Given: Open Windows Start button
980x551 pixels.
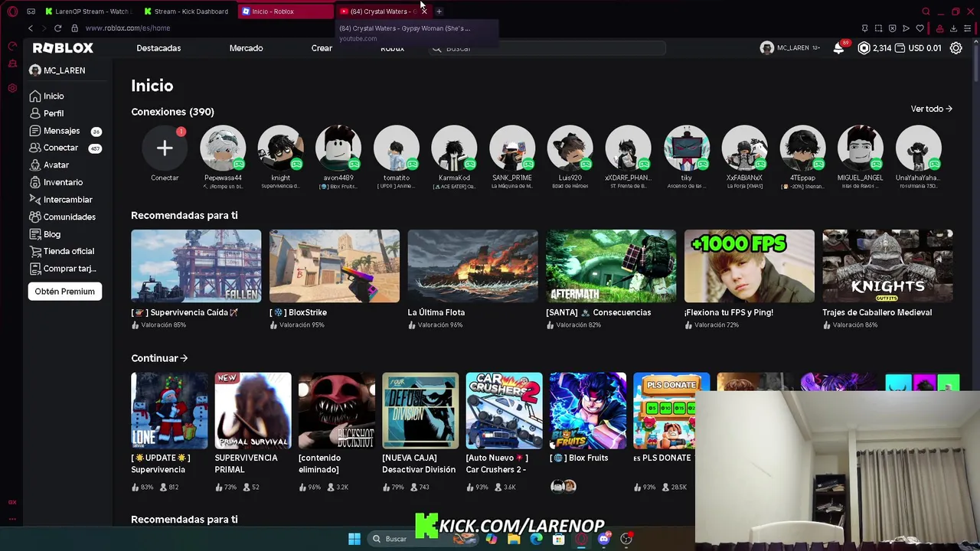Looking at the screenshot, I should (x=354, y=539).
